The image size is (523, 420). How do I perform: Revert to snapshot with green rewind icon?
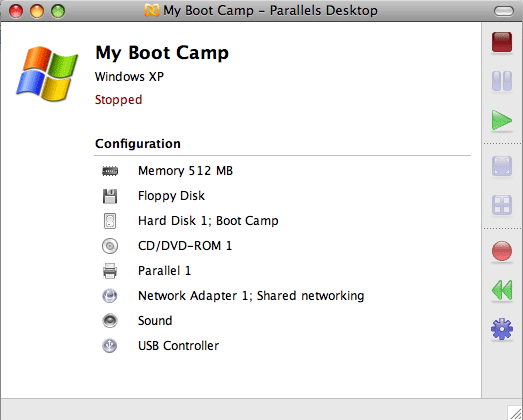[502, 290]
